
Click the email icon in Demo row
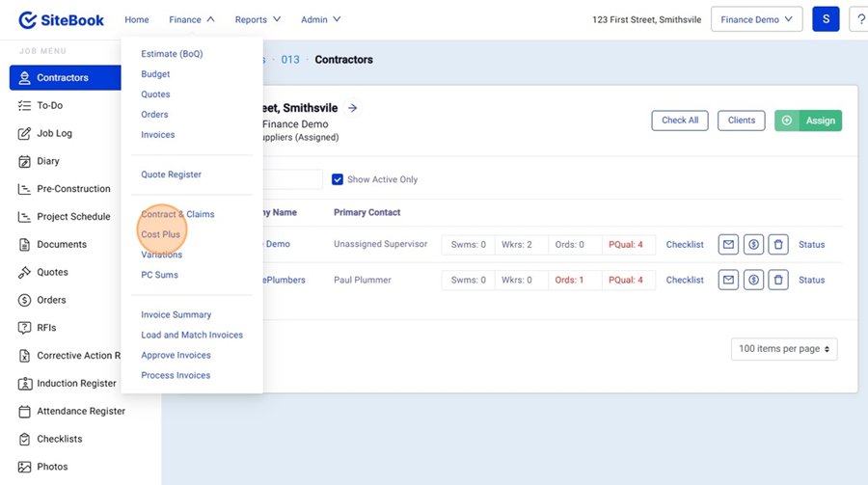click(x=728, y=245)
